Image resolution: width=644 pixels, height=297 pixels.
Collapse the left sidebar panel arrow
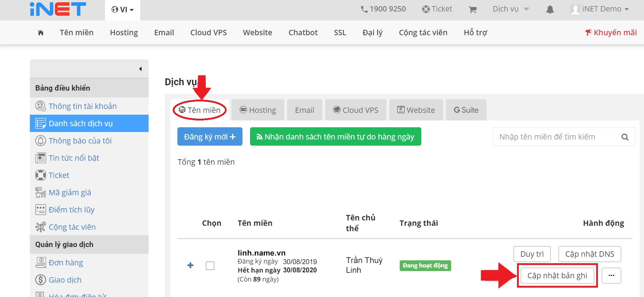tap(140, 69)
